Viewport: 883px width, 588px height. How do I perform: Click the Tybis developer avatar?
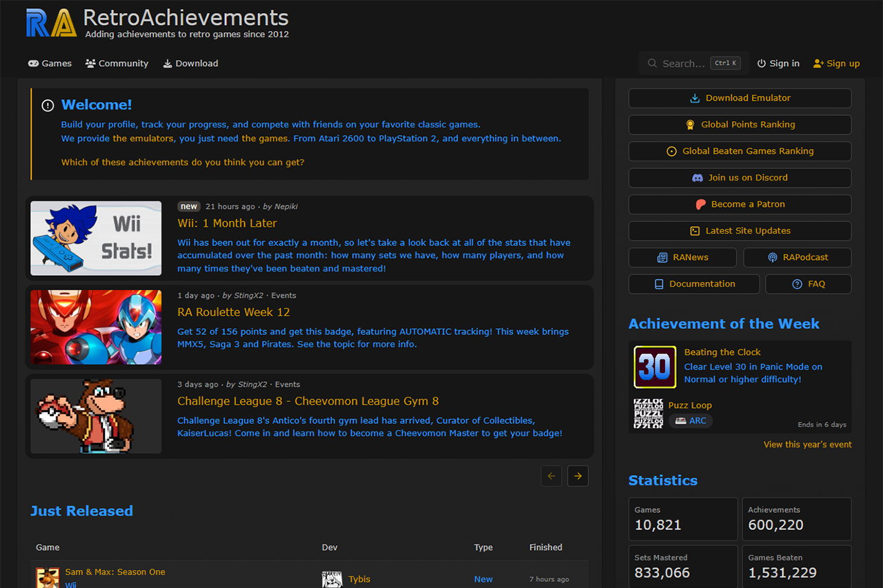(x=332, y=579)
